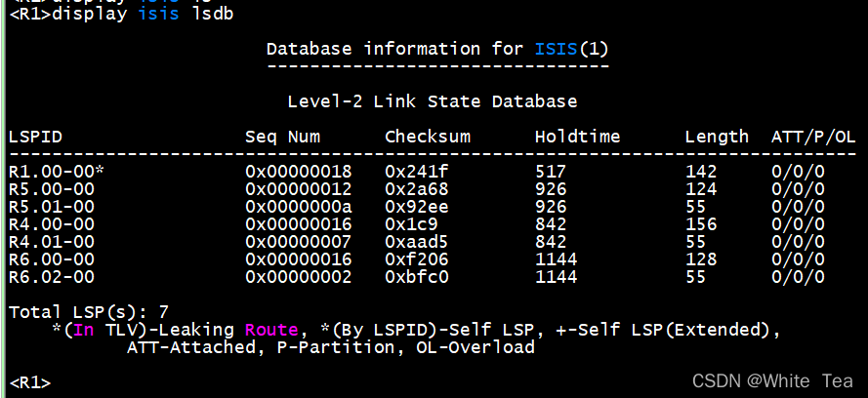Viewport: 868px width, 398px height.
Task: Click the length value 156
Action: tap(700, 223)
